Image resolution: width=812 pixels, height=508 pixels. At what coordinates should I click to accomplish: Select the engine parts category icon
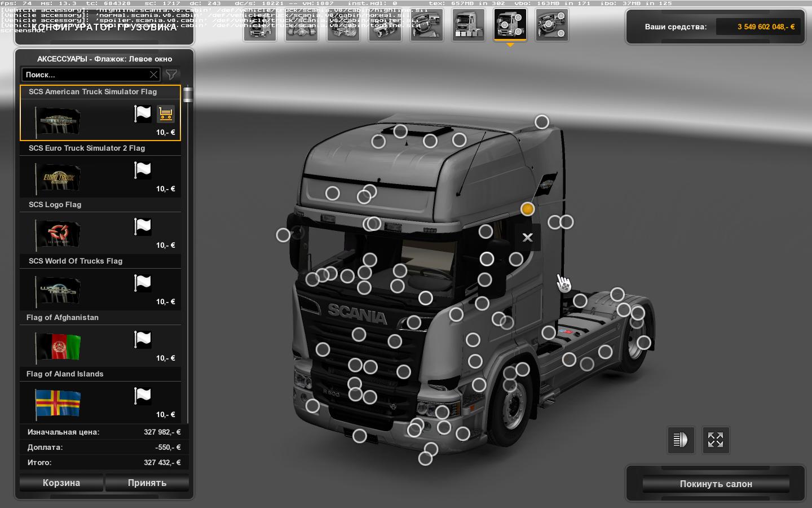pyautogui.click(x=343, y=25)
